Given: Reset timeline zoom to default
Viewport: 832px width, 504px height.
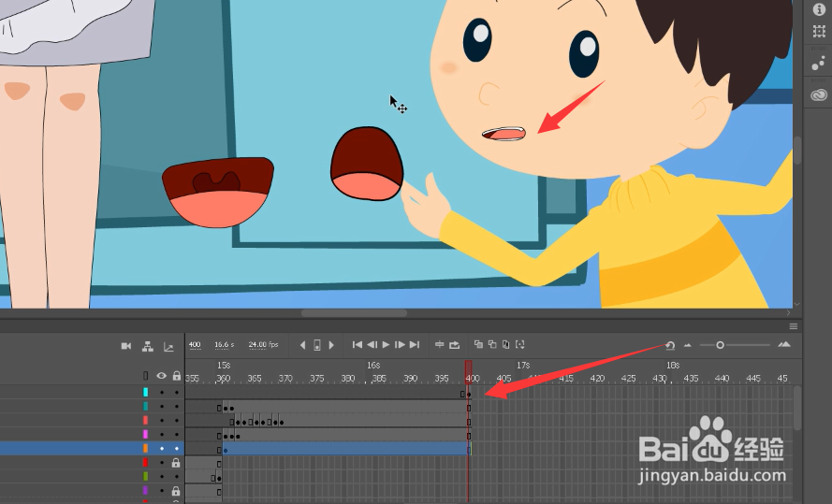Looking at the screenshot, I should pyautogui.click(x=670, y=346).
